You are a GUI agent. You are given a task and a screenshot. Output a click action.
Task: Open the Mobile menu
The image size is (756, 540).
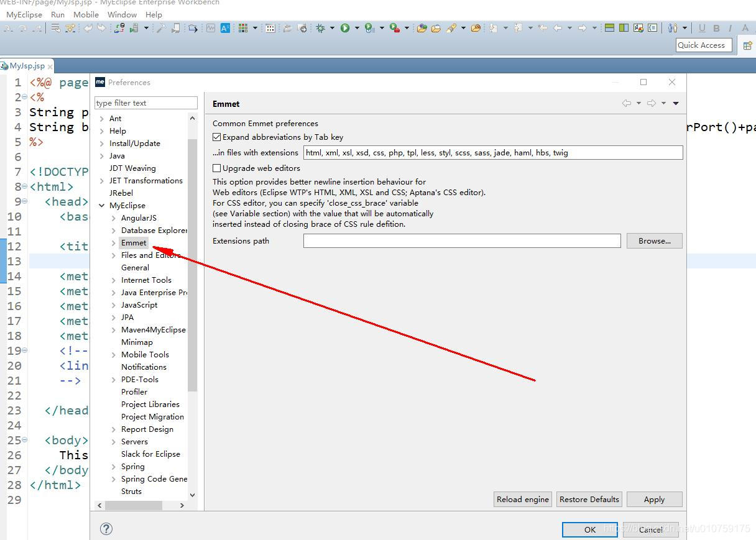point(86,14)
